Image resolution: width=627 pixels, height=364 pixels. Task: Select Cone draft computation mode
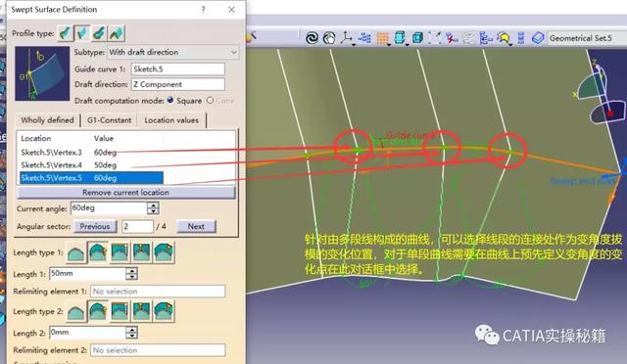coord(210,100)
